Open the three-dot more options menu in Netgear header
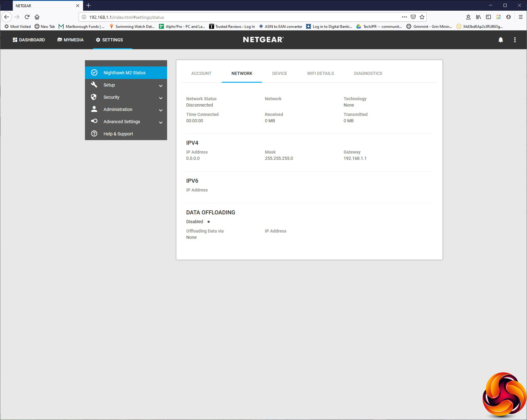Screen dimensions: 527x420 (515, 40)
